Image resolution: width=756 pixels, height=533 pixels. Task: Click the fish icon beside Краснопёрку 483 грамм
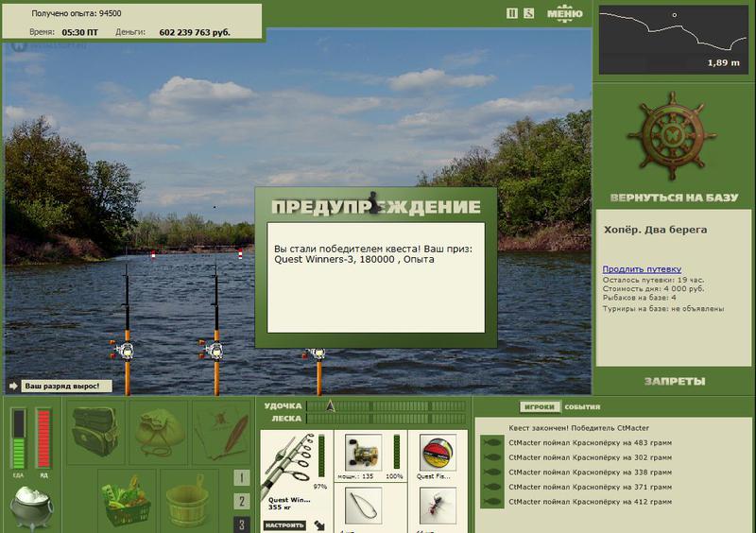click(492, 442)
